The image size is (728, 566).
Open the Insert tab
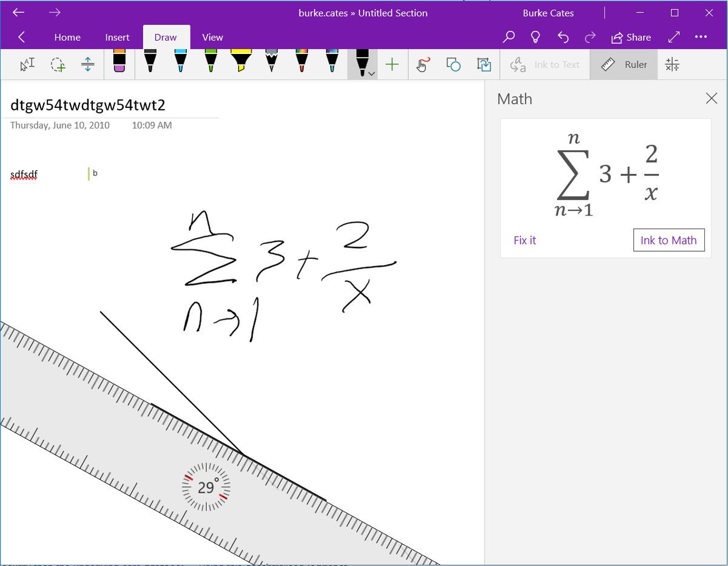coord(117,37)
